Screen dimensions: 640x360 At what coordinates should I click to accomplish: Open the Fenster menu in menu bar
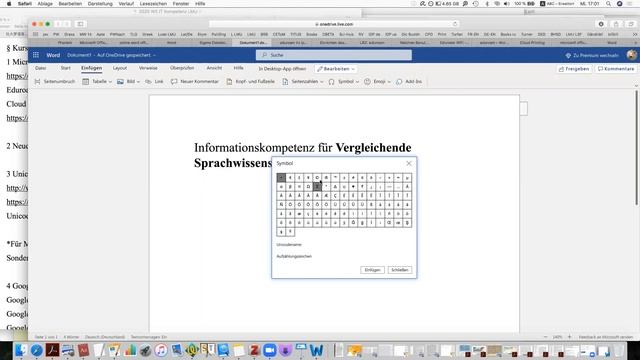click(x=181, y=4)
